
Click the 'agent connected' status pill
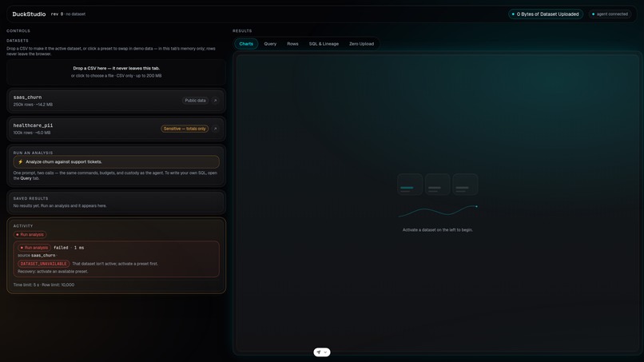tap(610, 14)
